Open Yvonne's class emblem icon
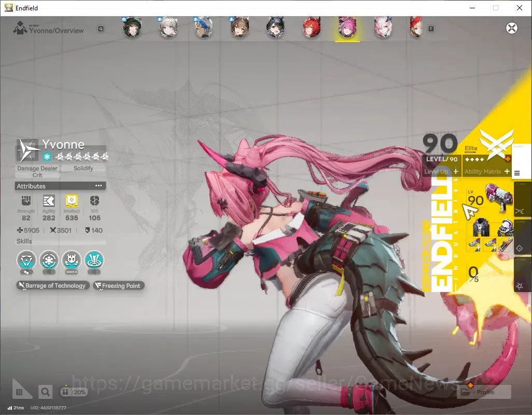The image size is (532, 415). pyautogui.click(x=27, y=150)
